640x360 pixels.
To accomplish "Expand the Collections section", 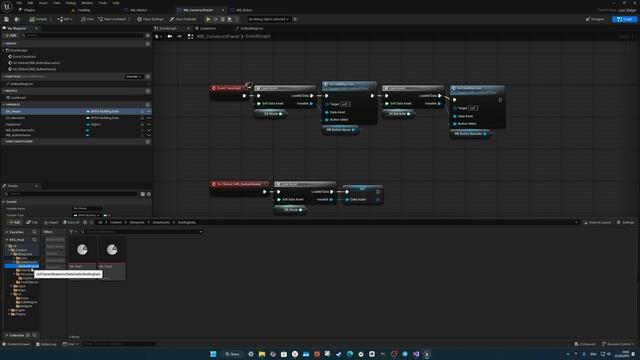I will pyautogui.click(x=7, y=335).
